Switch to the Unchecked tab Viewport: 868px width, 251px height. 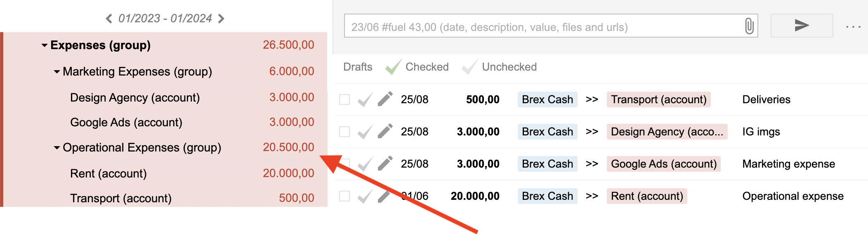click(x=509, y=67)
